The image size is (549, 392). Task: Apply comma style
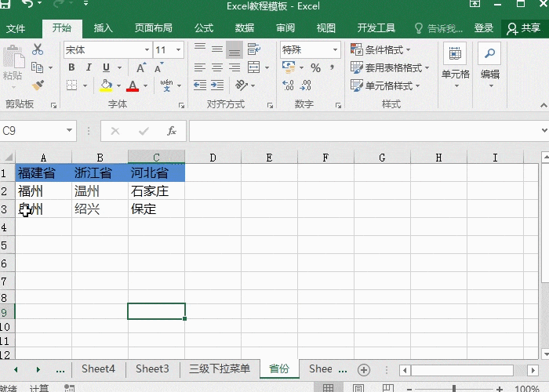pyautogui.click(x=332, y=67)
